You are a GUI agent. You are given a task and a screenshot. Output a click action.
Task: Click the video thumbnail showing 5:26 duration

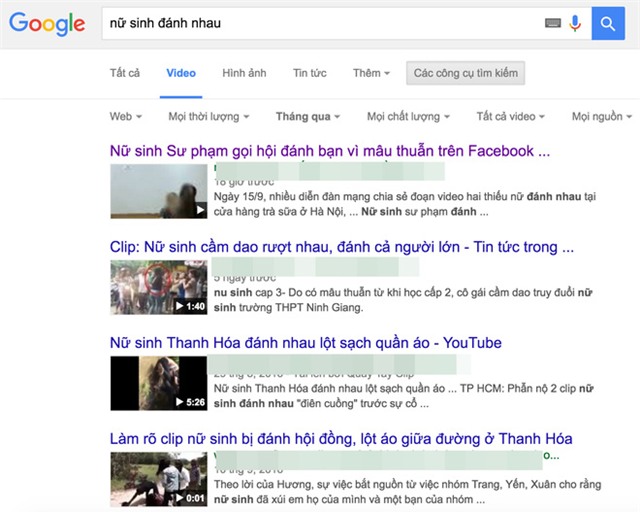point(158,383)
